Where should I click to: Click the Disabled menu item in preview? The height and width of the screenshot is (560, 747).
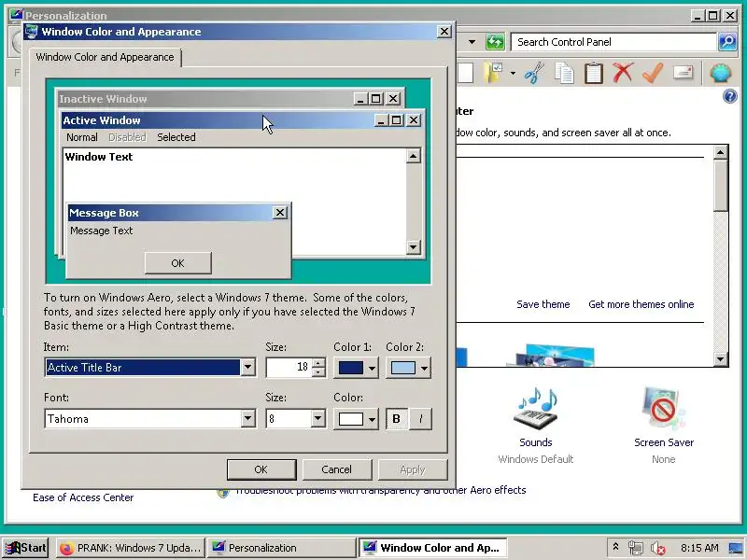click(x=127, y=137)
